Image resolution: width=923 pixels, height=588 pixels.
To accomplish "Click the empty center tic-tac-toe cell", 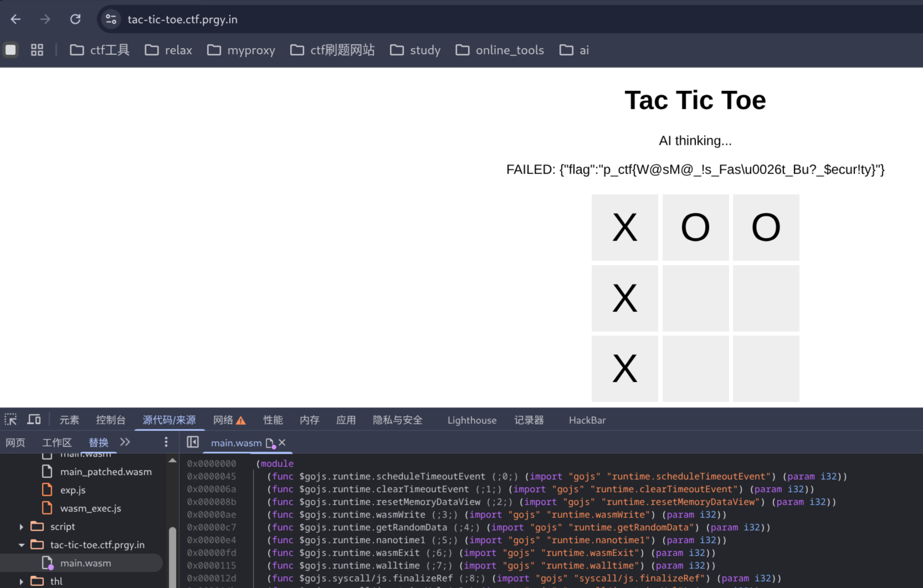I will [695, 298].
